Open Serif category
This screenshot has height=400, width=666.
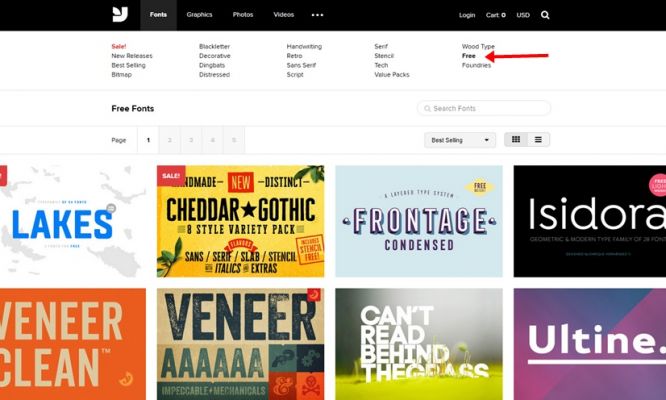pyautogui.click(x=381, y=46)
